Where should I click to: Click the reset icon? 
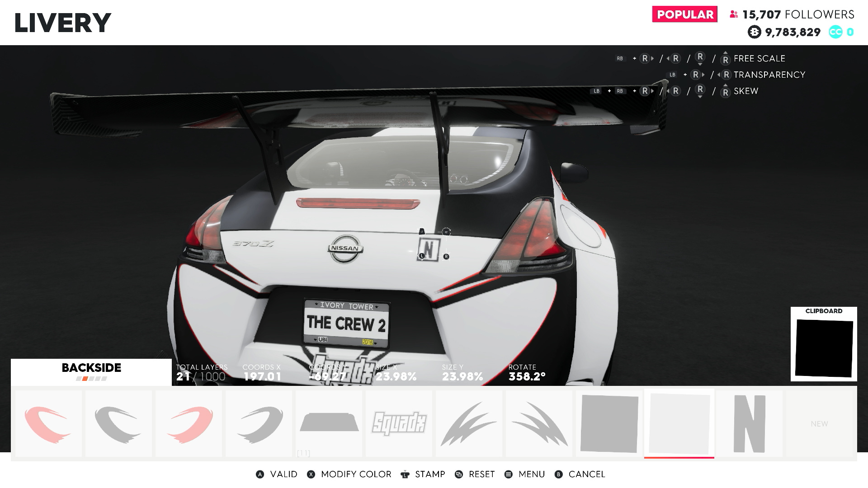pyautogui.click(x=459, y=474)
